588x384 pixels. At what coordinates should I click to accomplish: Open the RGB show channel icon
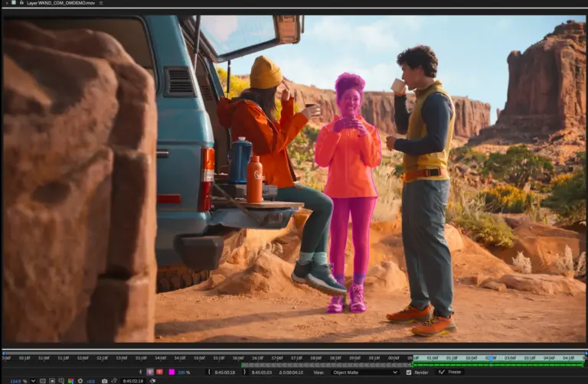click(70, 381)
